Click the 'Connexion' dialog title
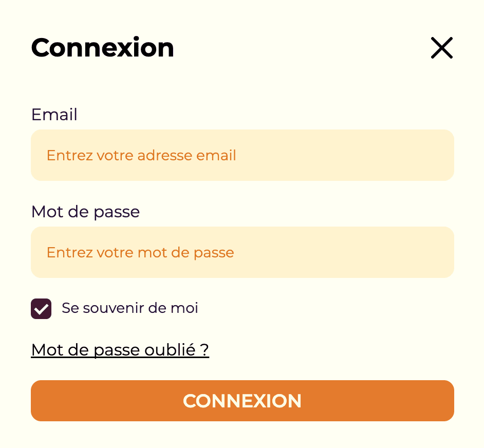Screen dimensions: 484x448 click(102, 48)
